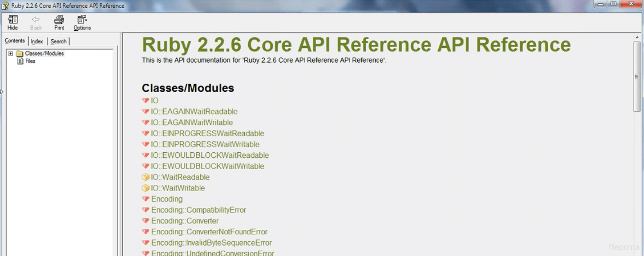Click the vertical scrollbar thumb
This screenshot has height=256, width=644.
pos(637,76)
